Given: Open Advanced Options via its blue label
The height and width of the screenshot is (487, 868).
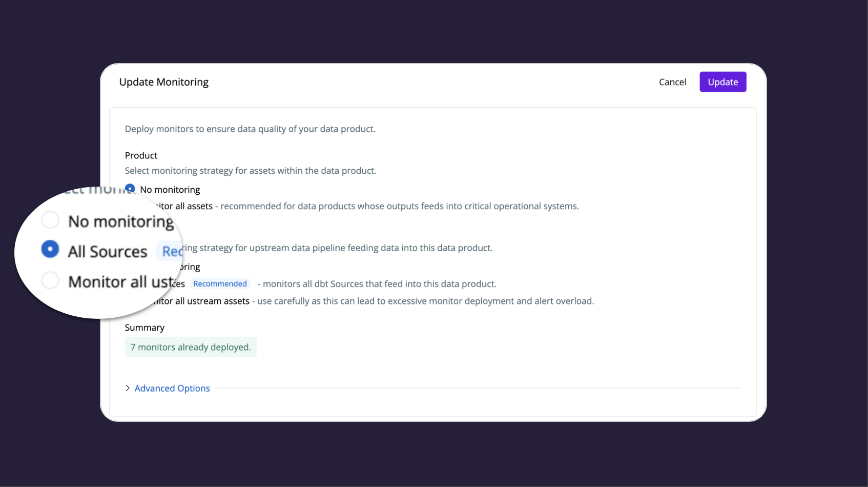Looking at the screenshot, I should point(172,388).
